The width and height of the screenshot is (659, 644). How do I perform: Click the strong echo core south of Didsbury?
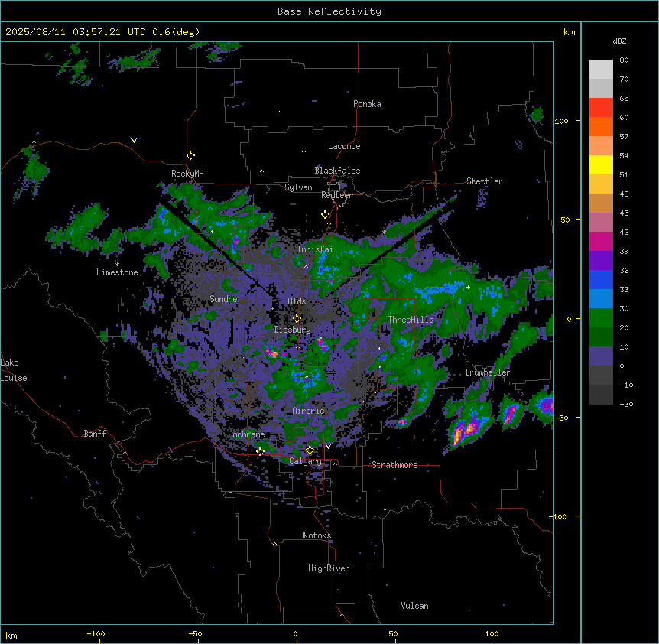click(x=272, y=353)
